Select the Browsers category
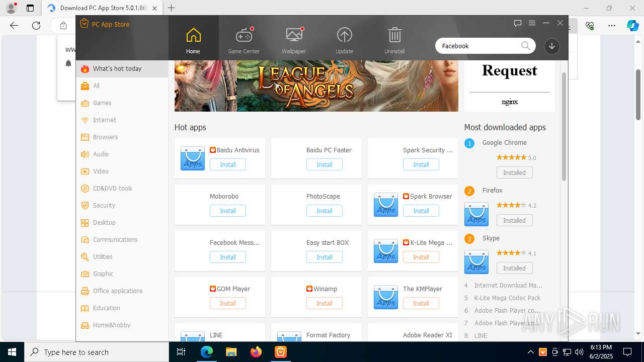The image size is (644, 362). (x=122, y=137)
